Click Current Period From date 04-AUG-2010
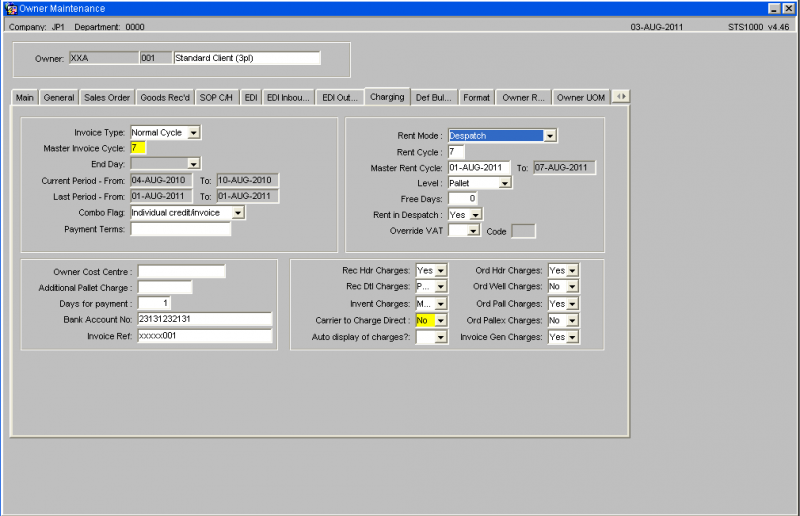Screen dimensions: 800x516 [161, 180]
